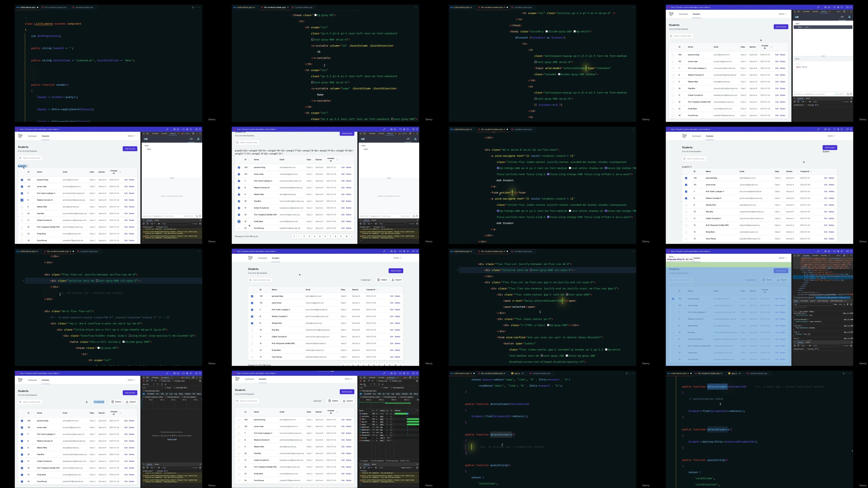Click record icon in '10 selected' Network panel

144,381
